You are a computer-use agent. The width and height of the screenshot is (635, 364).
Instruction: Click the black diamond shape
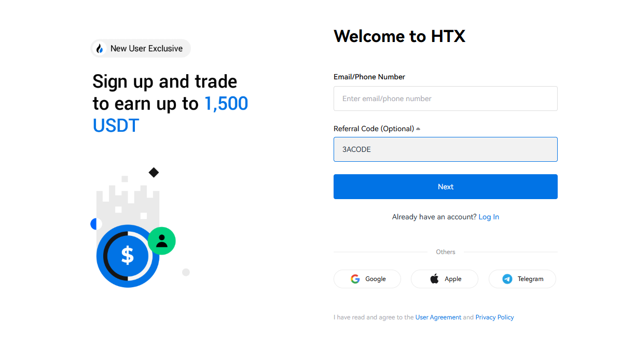tap(154, 172)
